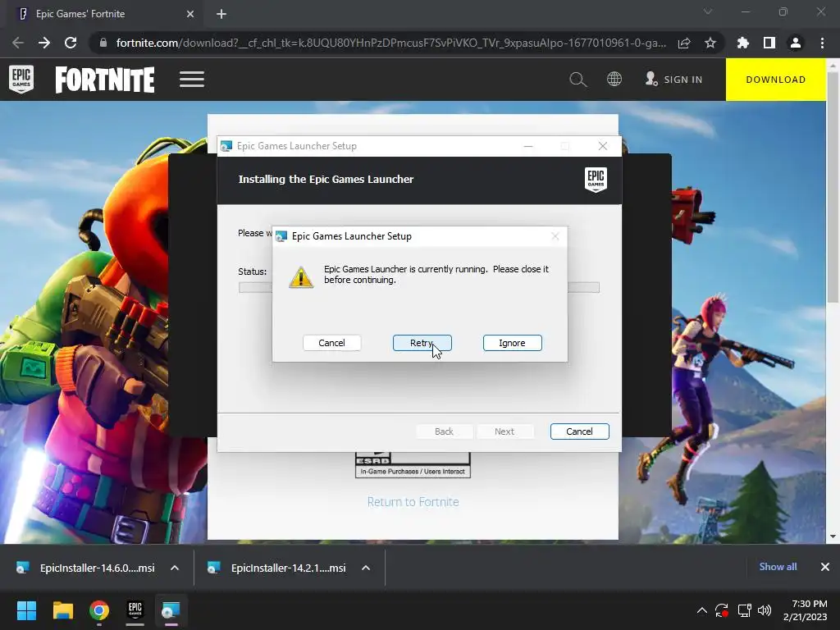840x630 pixels.
Task: Open the clock and date flyout
Action: click(806, 610)
